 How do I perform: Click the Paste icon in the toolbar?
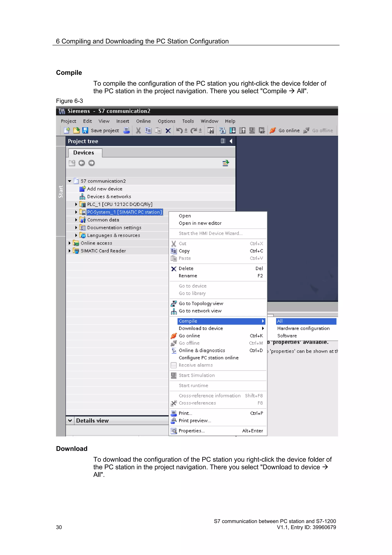tap(158, 130)
